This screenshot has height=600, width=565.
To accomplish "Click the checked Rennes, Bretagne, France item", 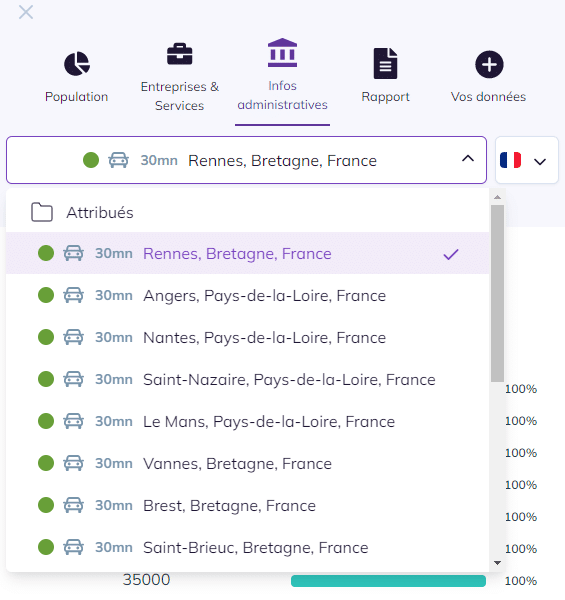I will point(247,253).
